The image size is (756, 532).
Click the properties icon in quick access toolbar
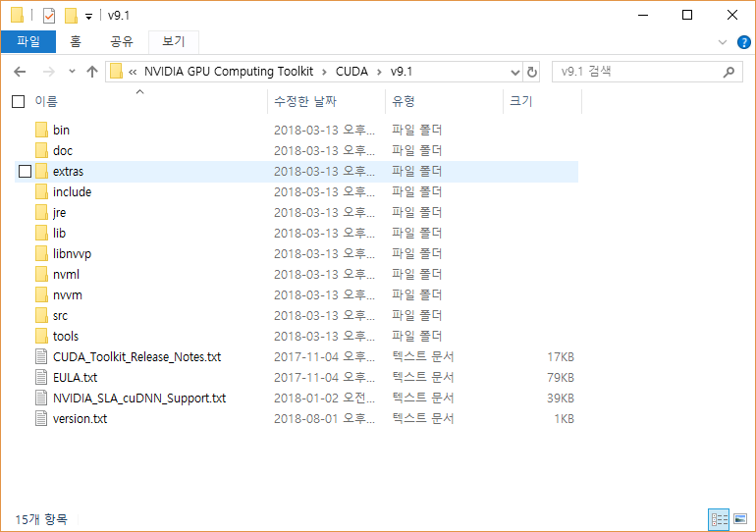tap(49, 15)
